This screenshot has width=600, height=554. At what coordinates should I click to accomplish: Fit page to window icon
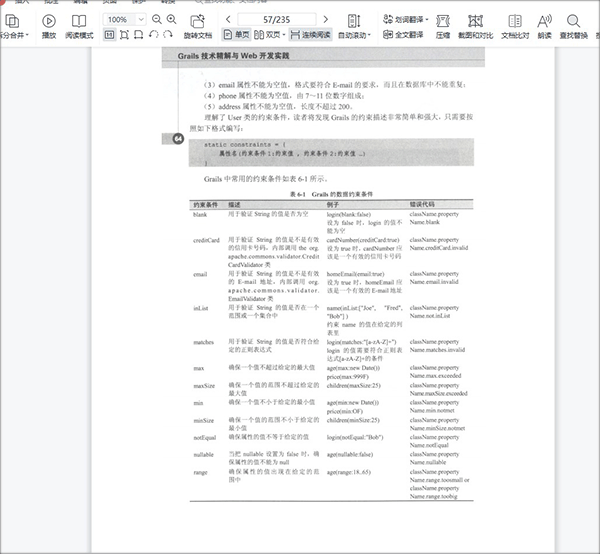point(124,35)
